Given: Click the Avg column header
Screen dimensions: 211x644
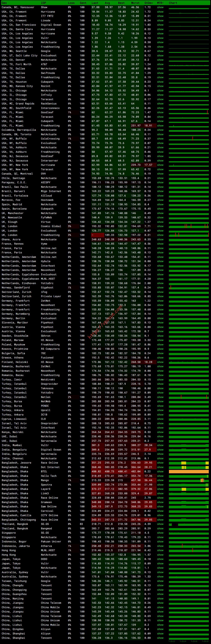Looking at the screenshot, I should coord(107,3).
